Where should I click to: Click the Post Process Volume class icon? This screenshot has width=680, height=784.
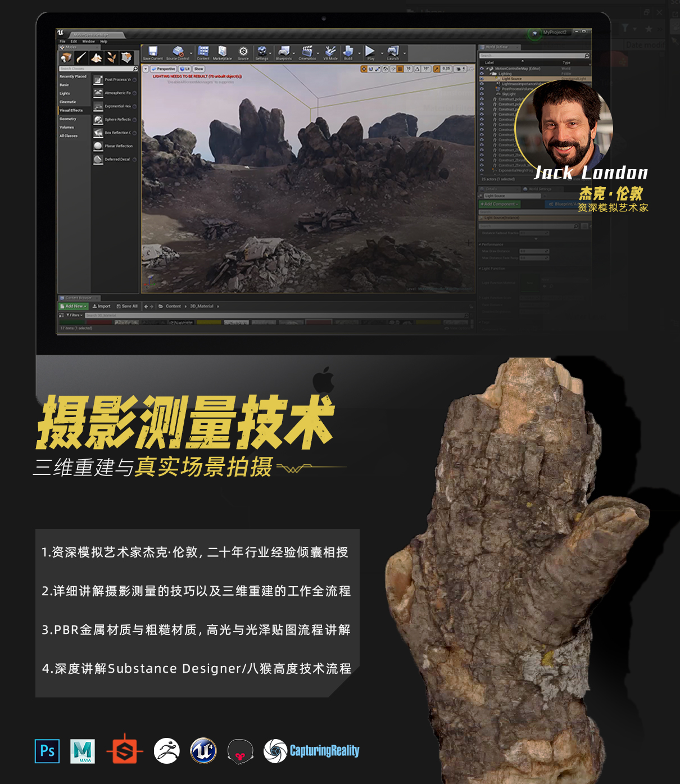click(98, 80)
